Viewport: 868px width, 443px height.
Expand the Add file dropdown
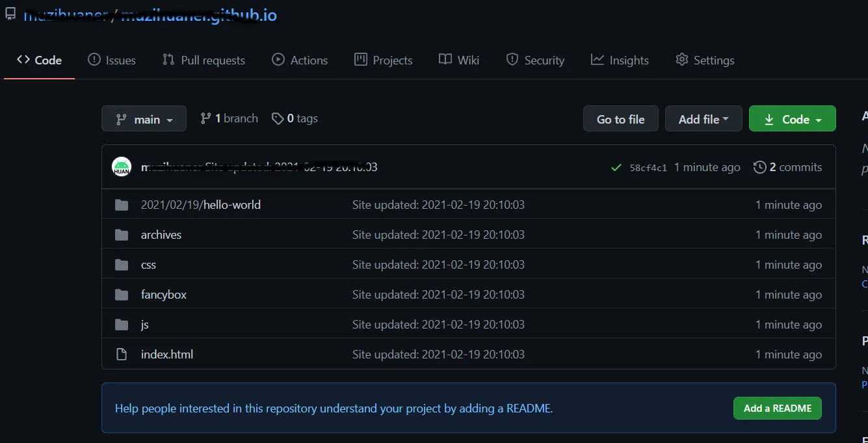703,119
